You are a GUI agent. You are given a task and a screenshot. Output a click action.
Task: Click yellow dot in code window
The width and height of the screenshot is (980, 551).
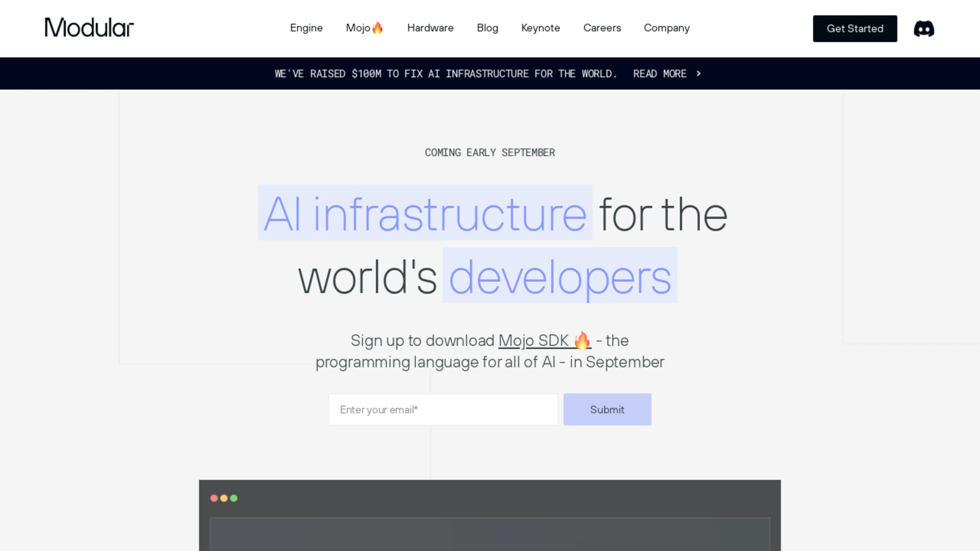224,498
